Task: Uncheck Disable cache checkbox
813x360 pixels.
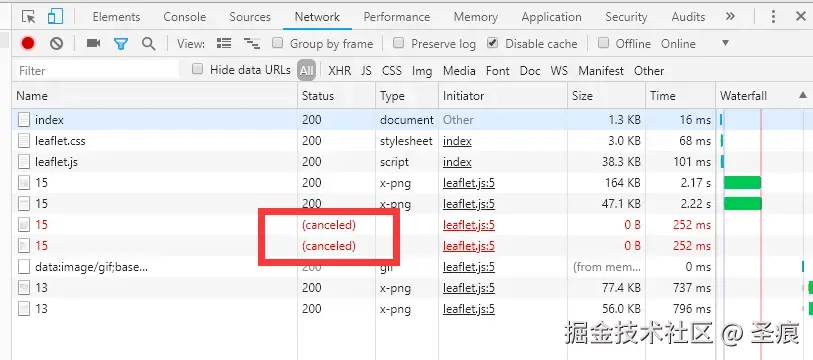Action: 493,43
